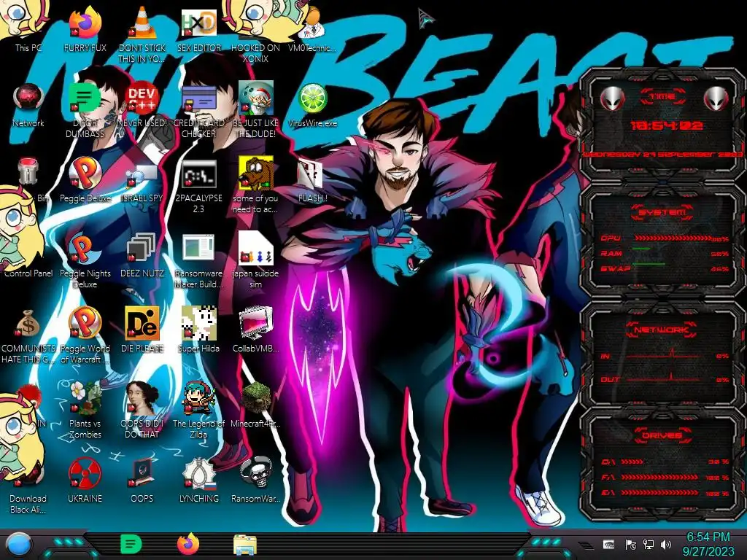The image size is (747, 560).
Task: Open the Network desktop icon
Action: (x=28, y=105)
